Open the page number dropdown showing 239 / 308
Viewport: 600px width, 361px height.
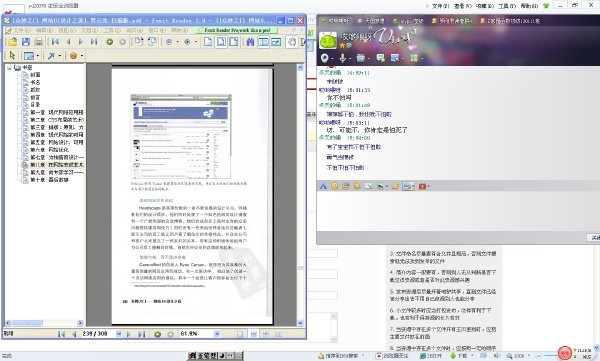coord(119,334)
